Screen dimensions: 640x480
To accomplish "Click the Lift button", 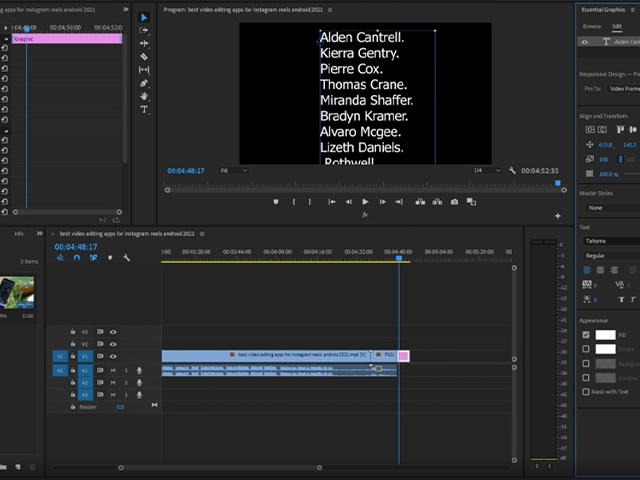I will (x=420, y=202).
